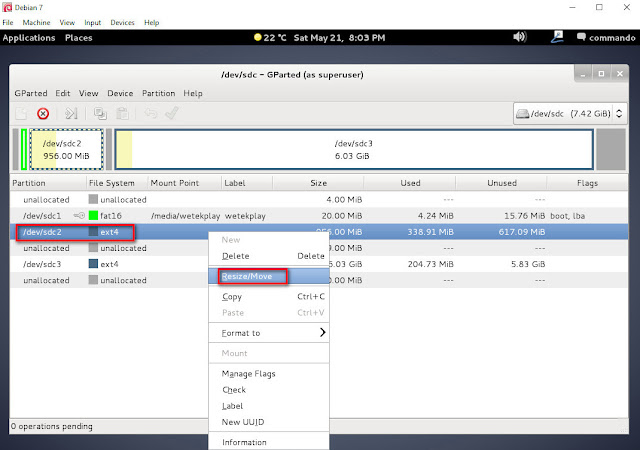The height and width of the screenshot is (450, 640).
Task: Click the chat bubble icon beside commando
Action: pyautogui.click(x=581, y=37)
